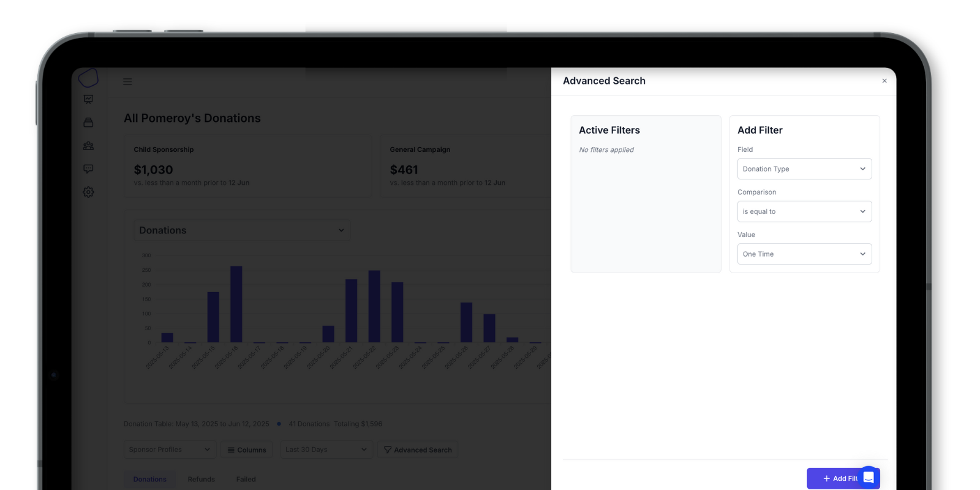The width and height of the screenshot is (980, 490).
Task: Click the All Pomeroy's Donations heading
Action: [x=192, y=118]
